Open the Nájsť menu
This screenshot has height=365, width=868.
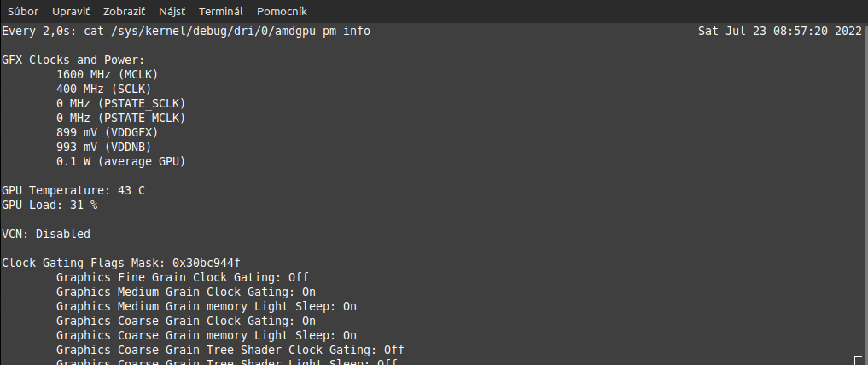tap(172, 12)
